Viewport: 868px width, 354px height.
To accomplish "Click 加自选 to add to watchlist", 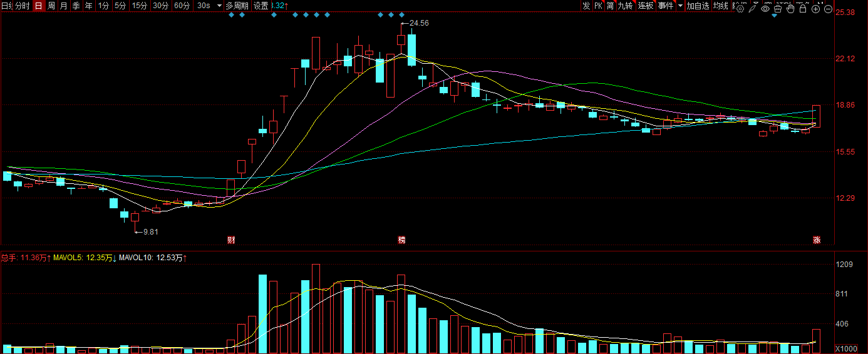I will click(698, 6).
